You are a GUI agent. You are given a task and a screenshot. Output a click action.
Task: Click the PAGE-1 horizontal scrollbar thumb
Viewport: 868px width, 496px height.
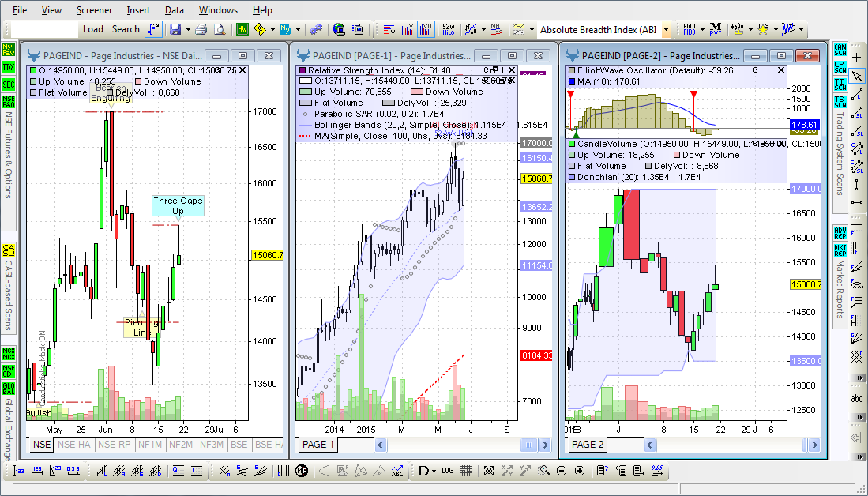[528, 445]
